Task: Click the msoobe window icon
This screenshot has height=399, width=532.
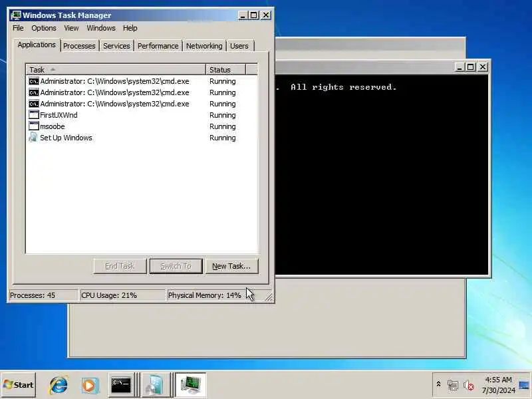Action: (x=34, y=126)
